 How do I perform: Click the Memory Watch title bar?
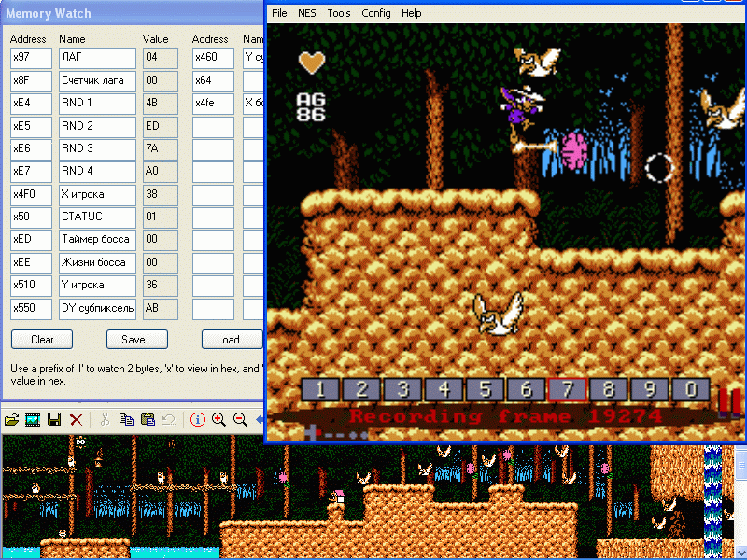133,13
